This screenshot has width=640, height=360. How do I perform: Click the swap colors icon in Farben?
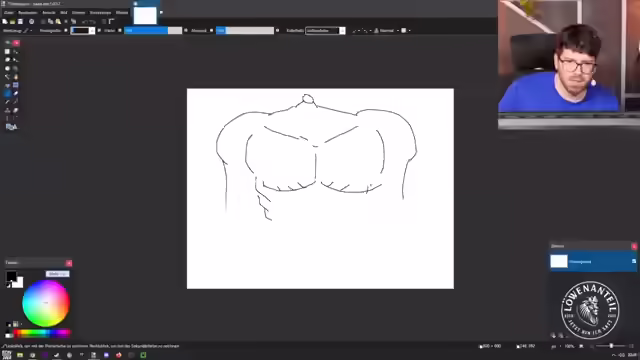click(x=8, y=286)
